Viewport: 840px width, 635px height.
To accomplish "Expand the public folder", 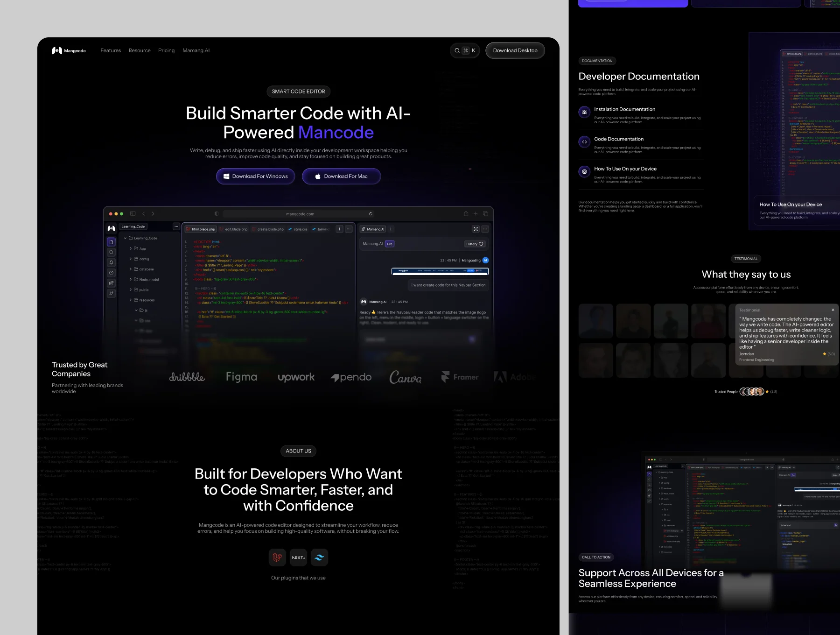I will coord(139,290).
